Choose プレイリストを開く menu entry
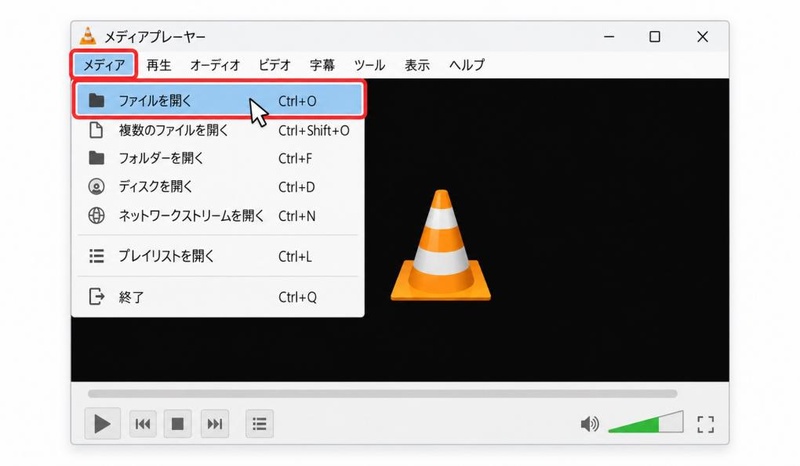The height and width of the screenshot is (466, 800). coord(219,256)
